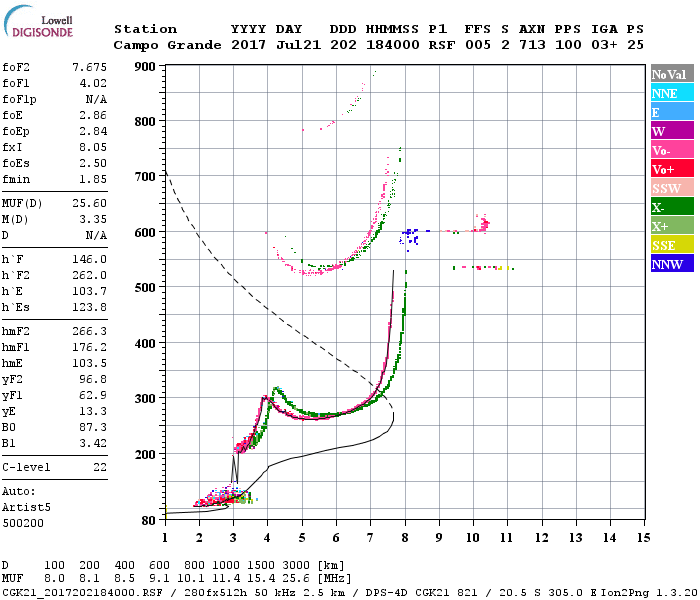
Task: Click the B1 value 3.42
Action: [93, 444]
